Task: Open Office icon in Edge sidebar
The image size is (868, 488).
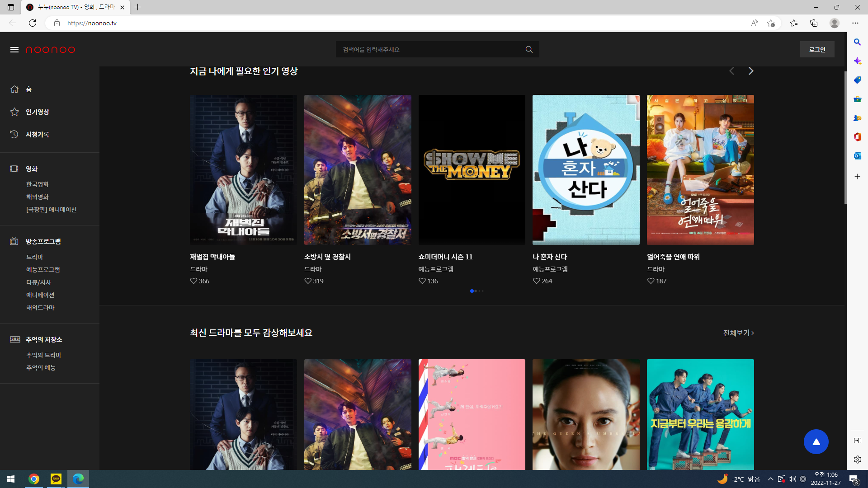Action: coord(857,137)
